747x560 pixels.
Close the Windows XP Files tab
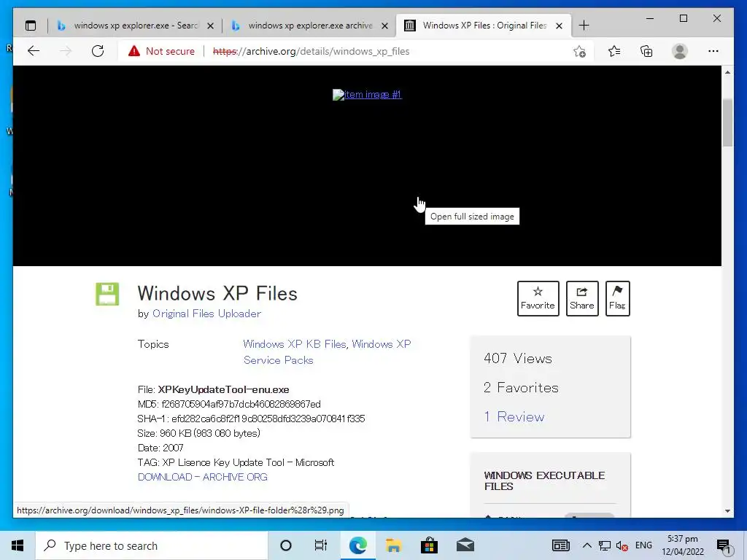[x=560, y=26]
